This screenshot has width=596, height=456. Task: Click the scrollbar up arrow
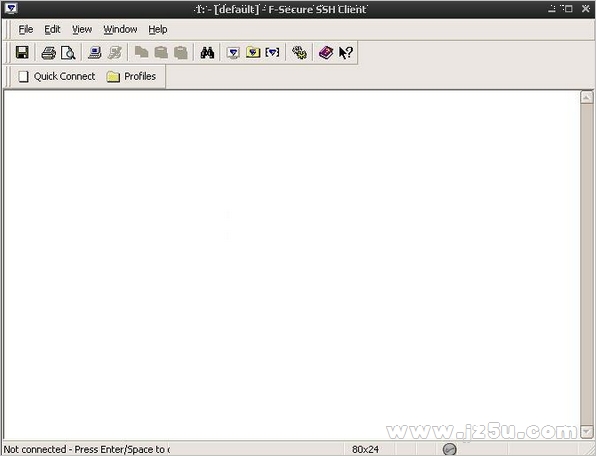[x=587, y=97]
